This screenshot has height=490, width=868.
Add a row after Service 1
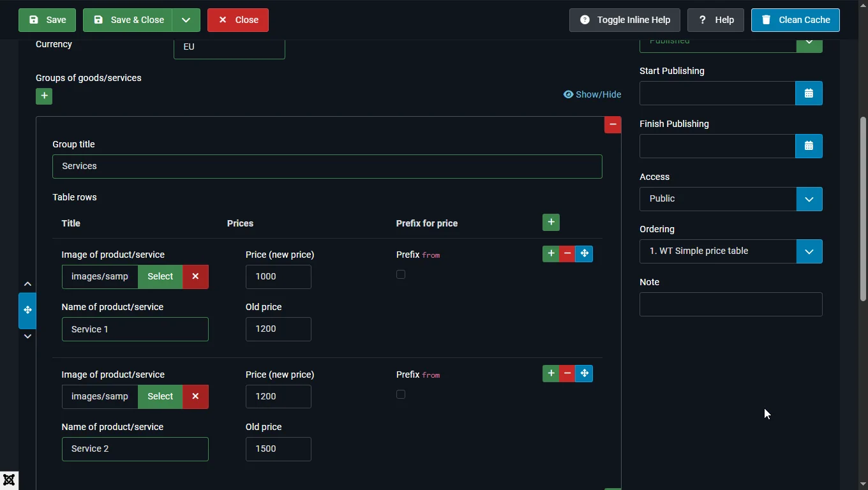tap(550, 254)
